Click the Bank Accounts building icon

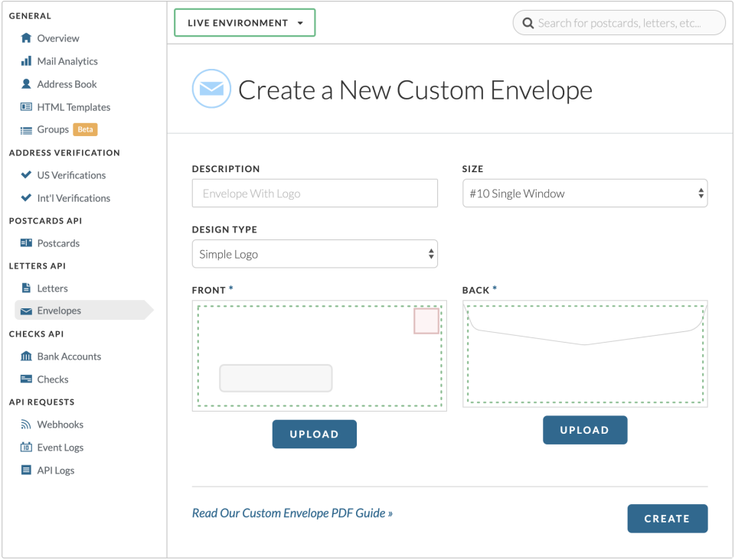pyautogui.click(x=27, y=357)
